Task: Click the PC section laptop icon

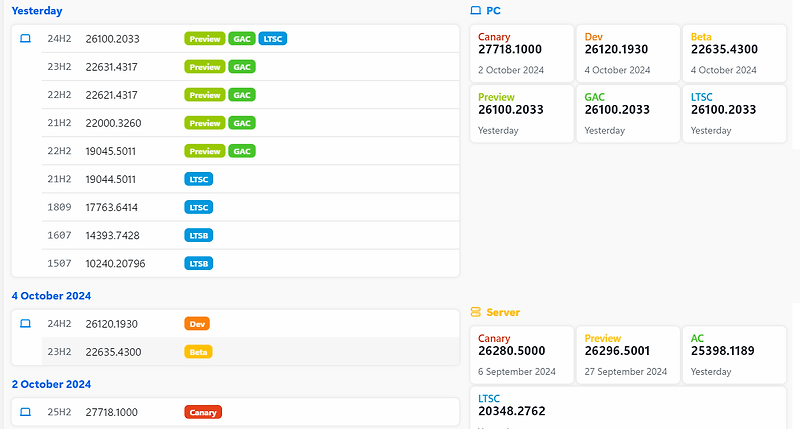Action: pos(476,10)
